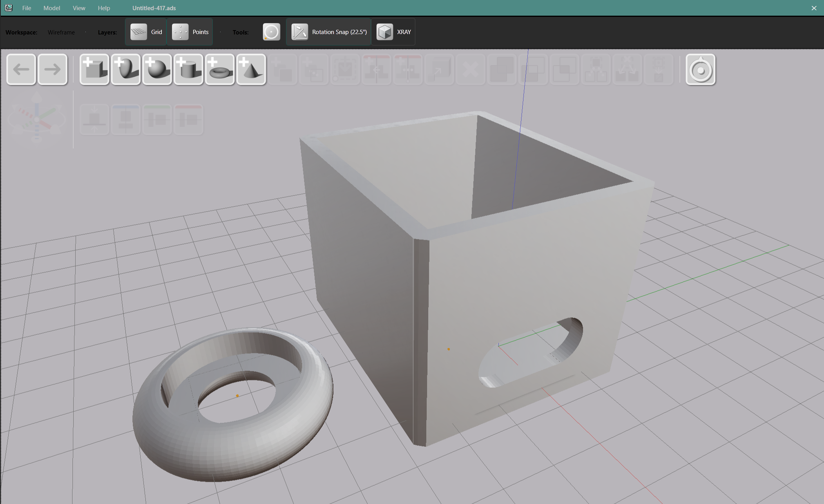Screen dimensions: 824x504
Task: Open the Model menu
Action: click(x=52, y=7)
